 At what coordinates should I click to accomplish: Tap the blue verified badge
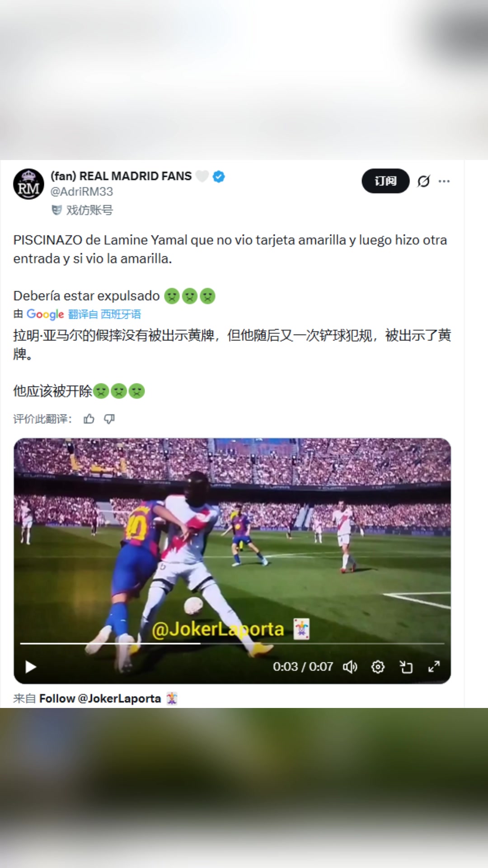coord(219,176)
